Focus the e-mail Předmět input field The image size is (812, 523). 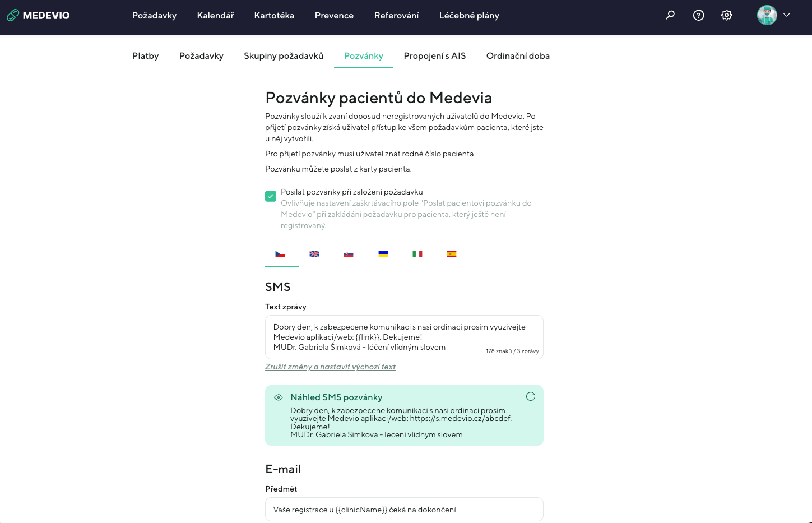click(403, 510)
